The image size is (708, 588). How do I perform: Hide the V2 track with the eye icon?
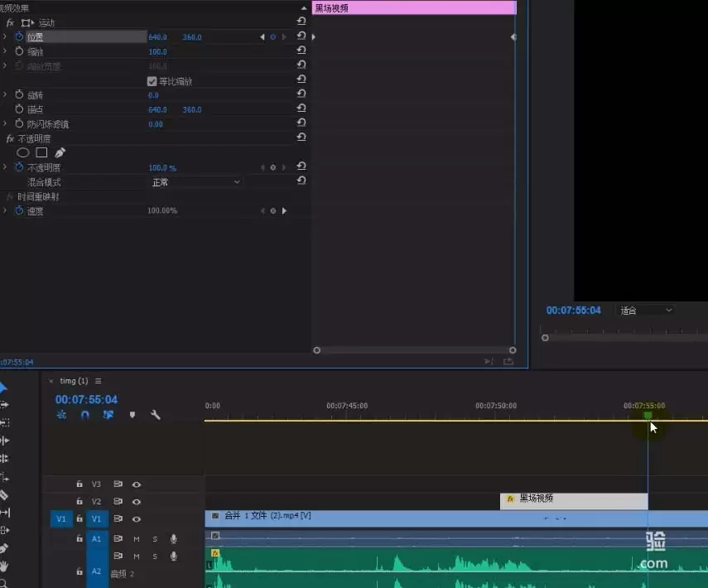[x=137, y=502]
